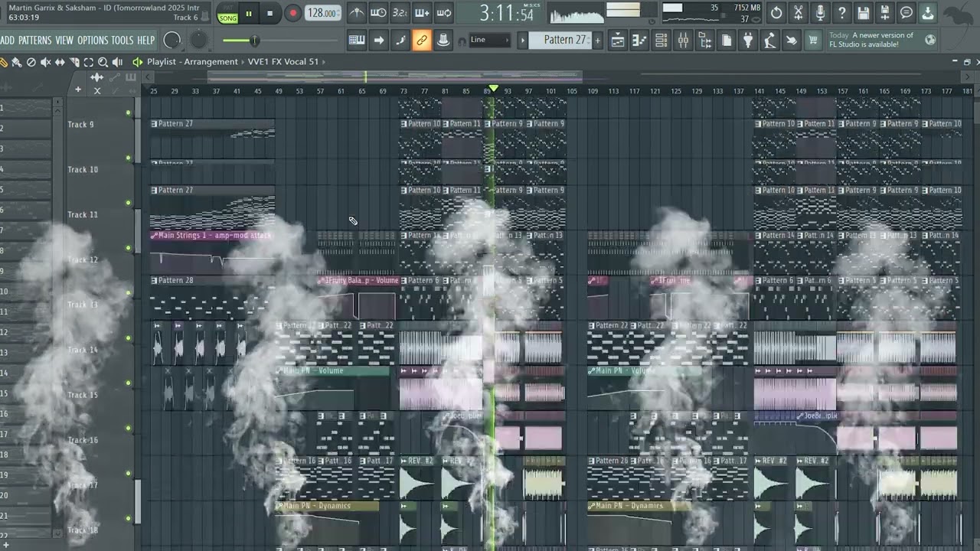The width and height of the screenshot is (980, 551).
Task: Click the master pitch knob
Action: coord(198,40)
